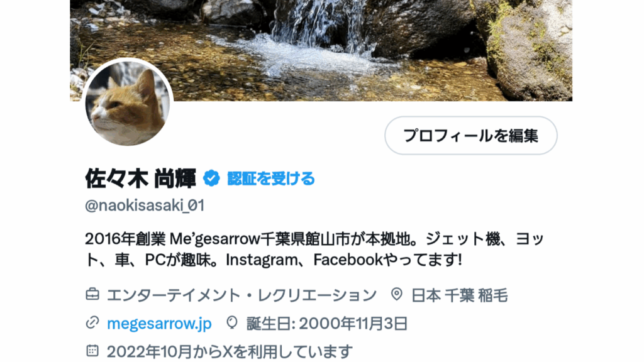Click the birthday text 2000年11月3日
The height and width of the screenshot is (362, 644).
pos(353,324)
